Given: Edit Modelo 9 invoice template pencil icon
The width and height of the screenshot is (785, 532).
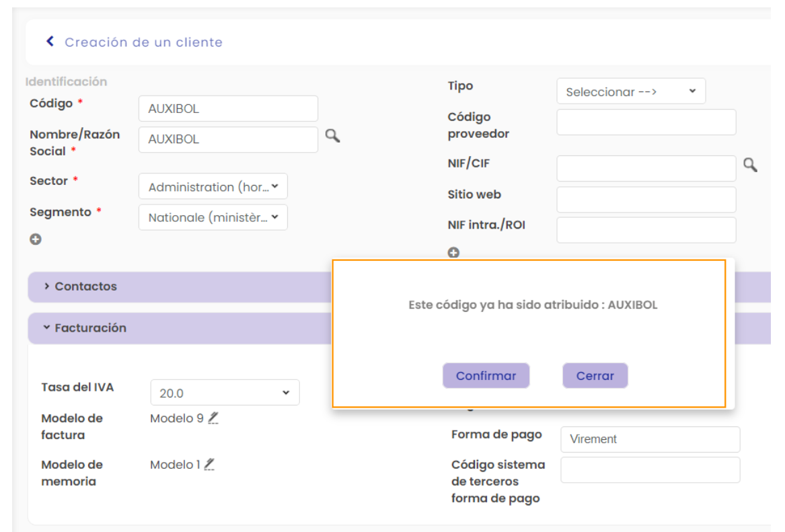Looking at the screenshot, I should (x=213, y=418).
